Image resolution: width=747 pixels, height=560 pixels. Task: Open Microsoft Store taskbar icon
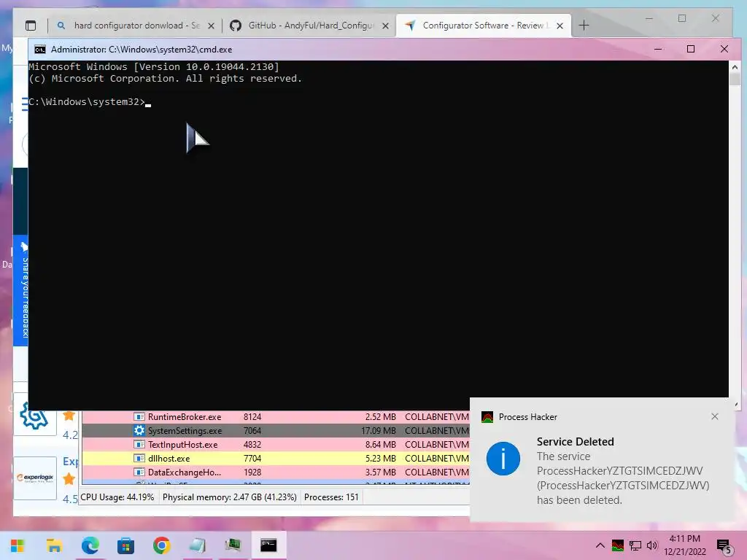[125, 545]
